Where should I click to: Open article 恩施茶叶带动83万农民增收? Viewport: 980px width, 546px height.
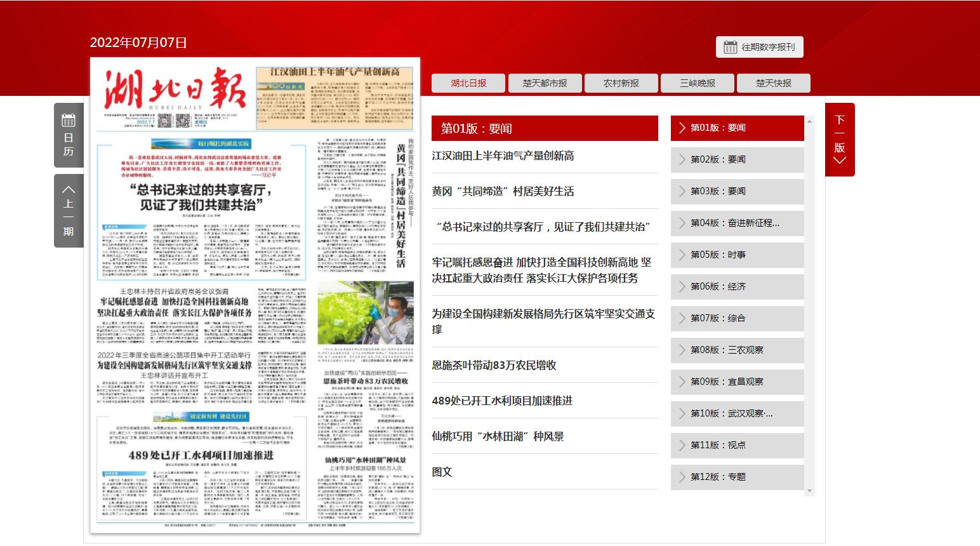coord(494,365)
